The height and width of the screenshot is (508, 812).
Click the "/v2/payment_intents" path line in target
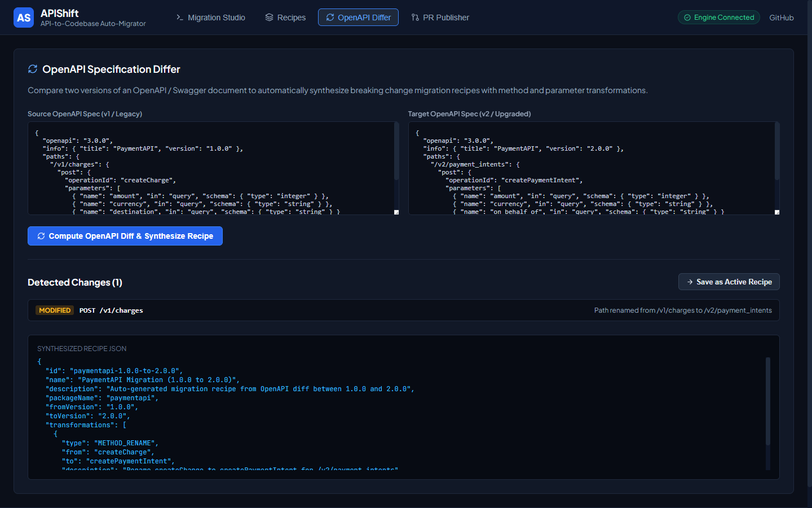pos(475,165)
